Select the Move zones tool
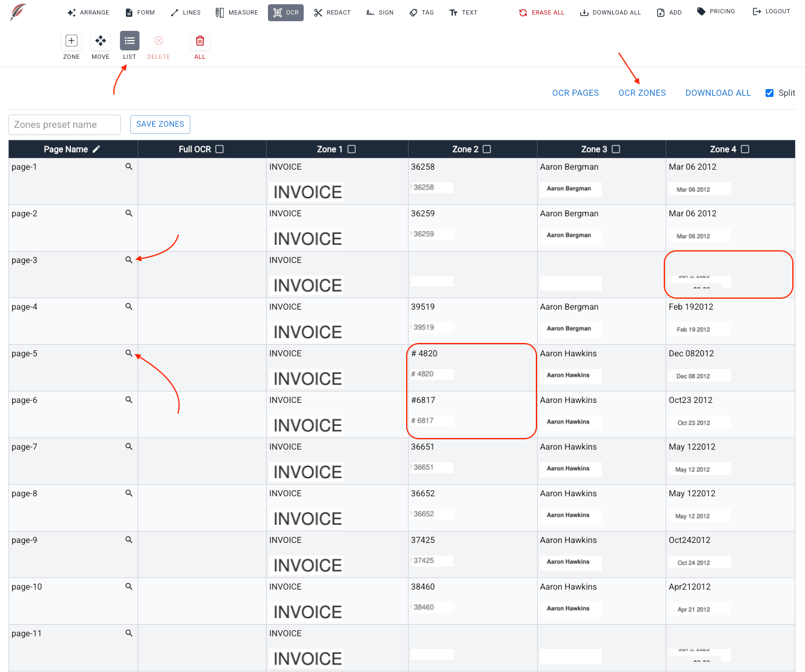The height and width of the screenshot is (672, 805). click(101, 41)
